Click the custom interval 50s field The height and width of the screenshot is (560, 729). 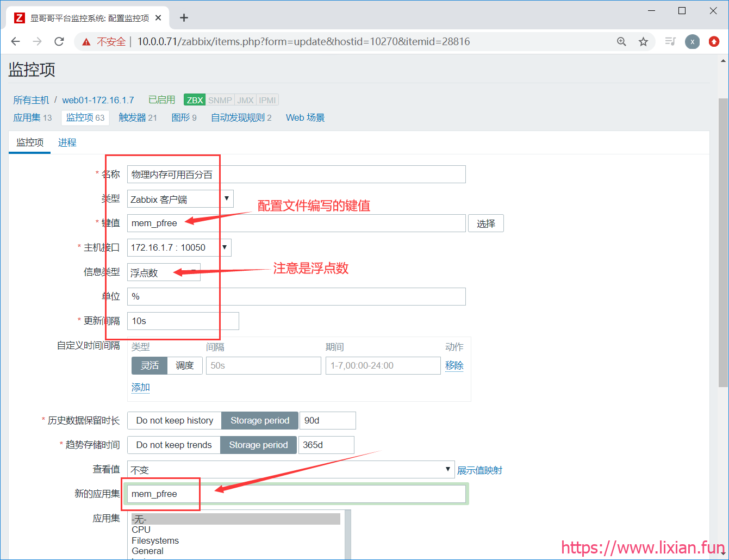(x=264, y=365)
